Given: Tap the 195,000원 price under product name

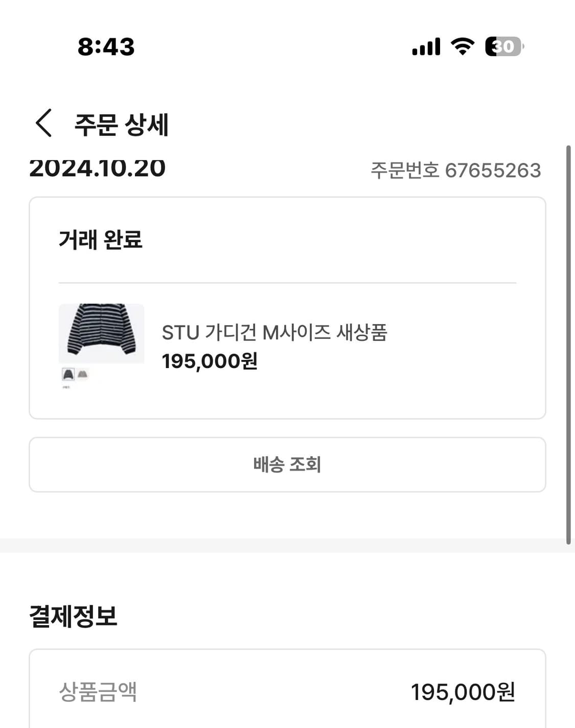Looking at the screenshot, I should (x=210, y=361).
